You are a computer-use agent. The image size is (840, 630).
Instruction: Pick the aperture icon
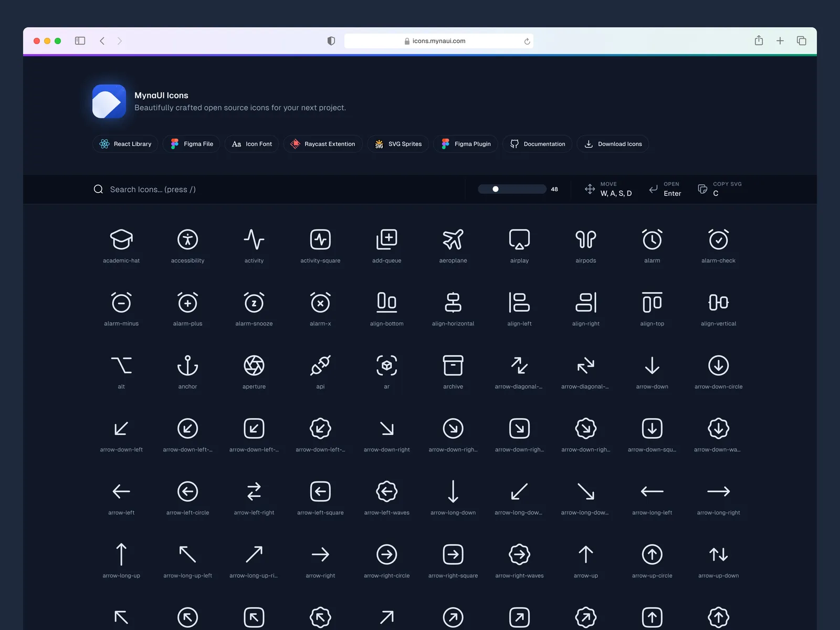tap(254, 366)
